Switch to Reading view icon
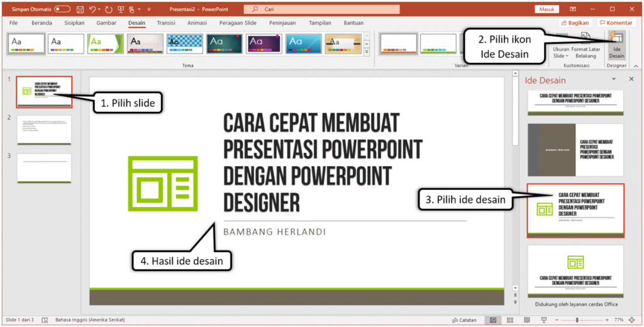 [527, 319]
